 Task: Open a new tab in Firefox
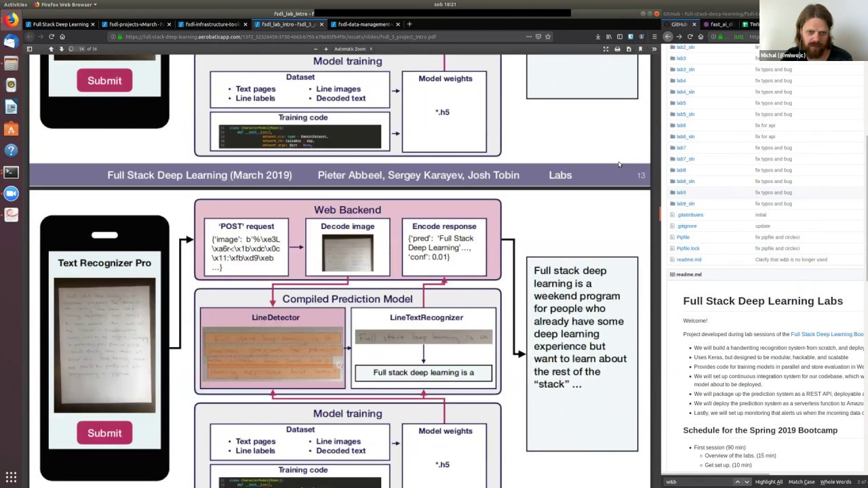tap(409, 24)
